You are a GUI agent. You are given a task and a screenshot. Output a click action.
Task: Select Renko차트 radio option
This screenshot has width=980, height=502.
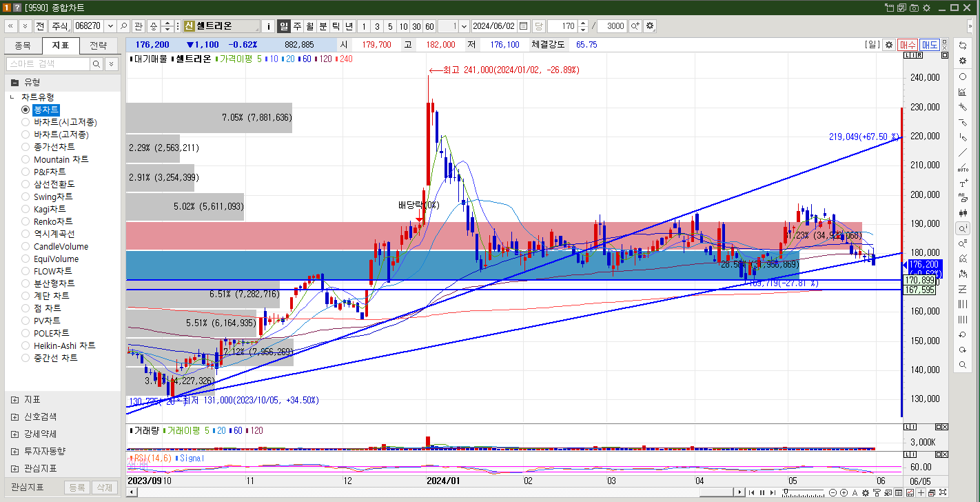coord(25,221)
